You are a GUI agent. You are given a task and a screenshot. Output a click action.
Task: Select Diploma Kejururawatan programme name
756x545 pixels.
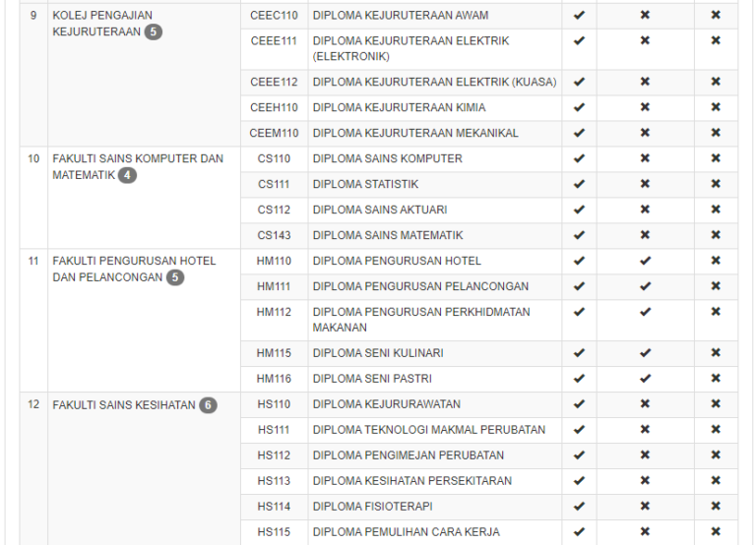(386, 403)
